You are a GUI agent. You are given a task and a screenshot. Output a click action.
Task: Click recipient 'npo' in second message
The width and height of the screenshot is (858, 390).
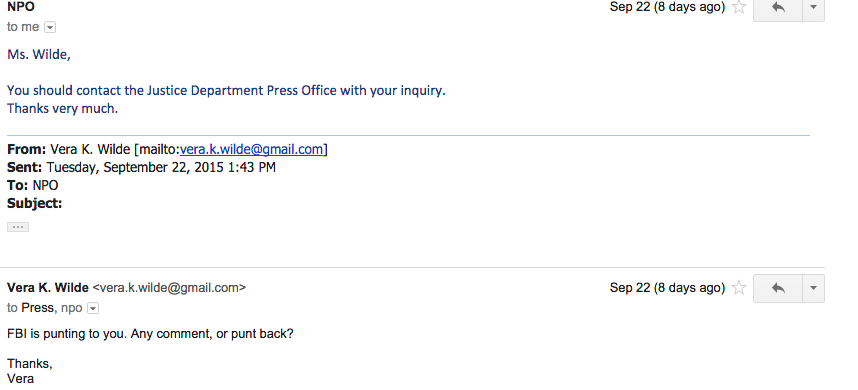pyautogui.click(x=72, y=308)
